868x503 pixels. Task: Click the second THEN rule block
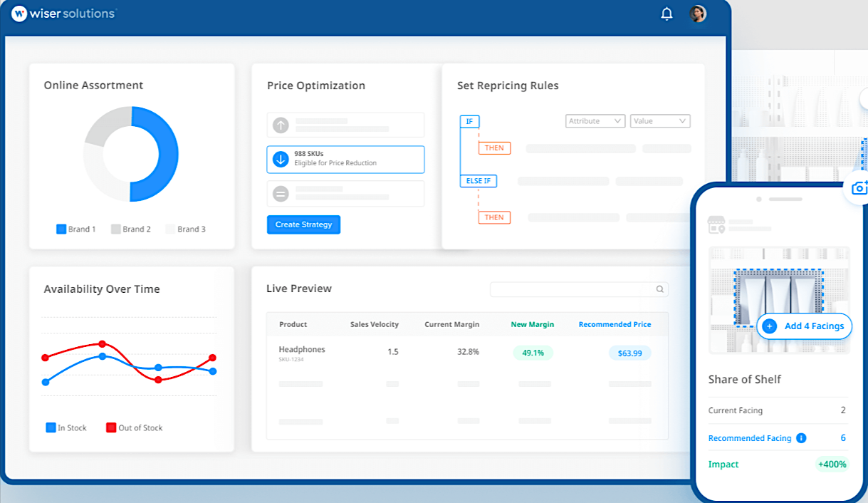[494, 217]
